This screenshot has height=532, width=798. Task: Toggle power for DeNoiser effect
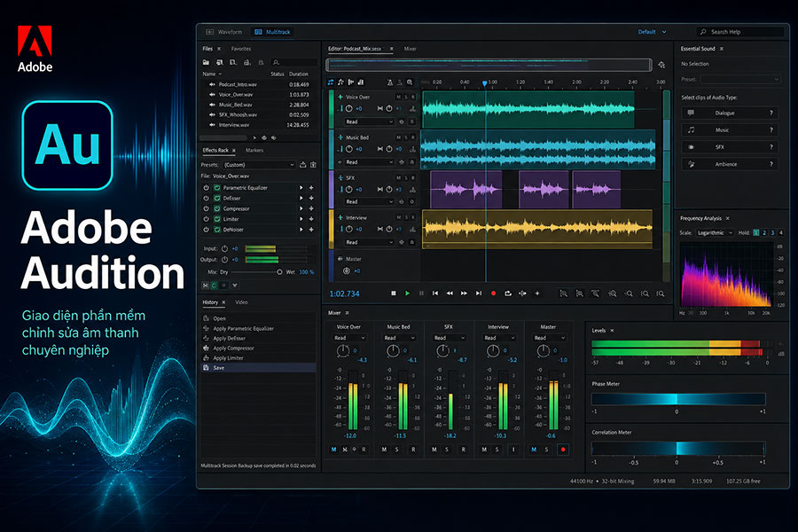pyautogui.click(x=206, y=229)
